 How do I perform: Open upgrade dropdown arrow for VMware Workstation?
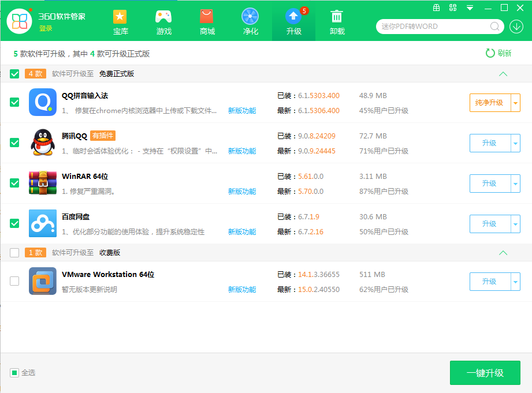click(x=515, y=282)
